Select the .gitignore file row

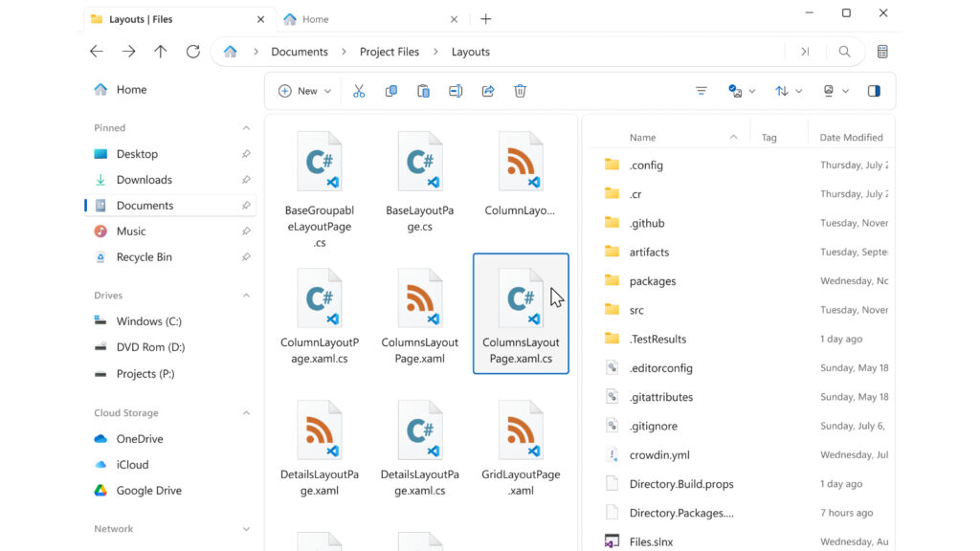click(x=742, y=426)
